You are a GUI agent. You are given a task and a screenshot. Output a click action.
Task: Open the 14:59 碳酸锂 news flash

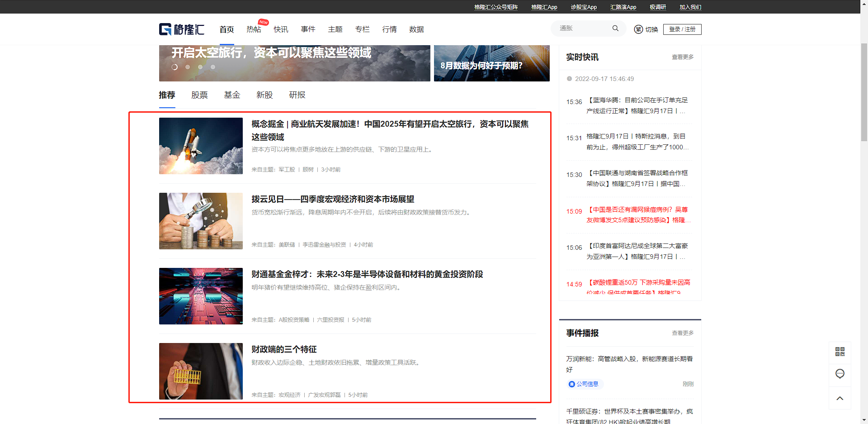pyautogui.click(x=638, y=287)
